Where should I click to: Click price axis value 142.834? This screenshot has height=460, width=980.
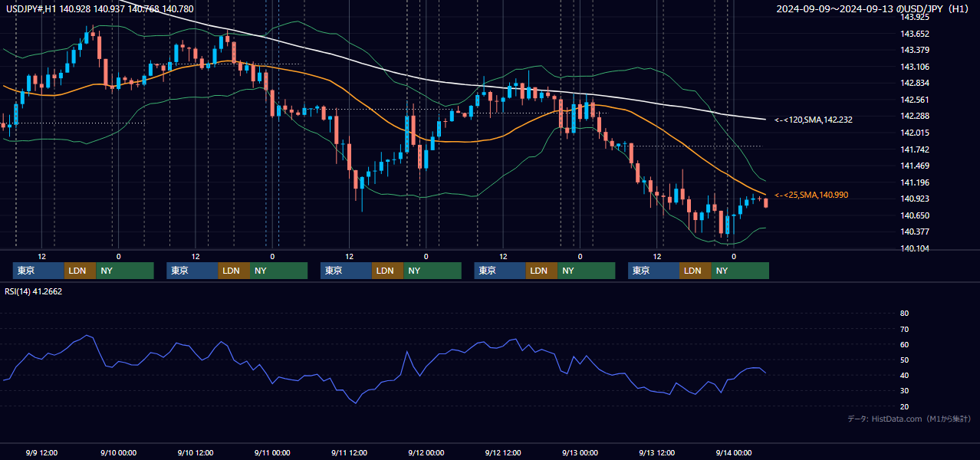tap(916, 84)
